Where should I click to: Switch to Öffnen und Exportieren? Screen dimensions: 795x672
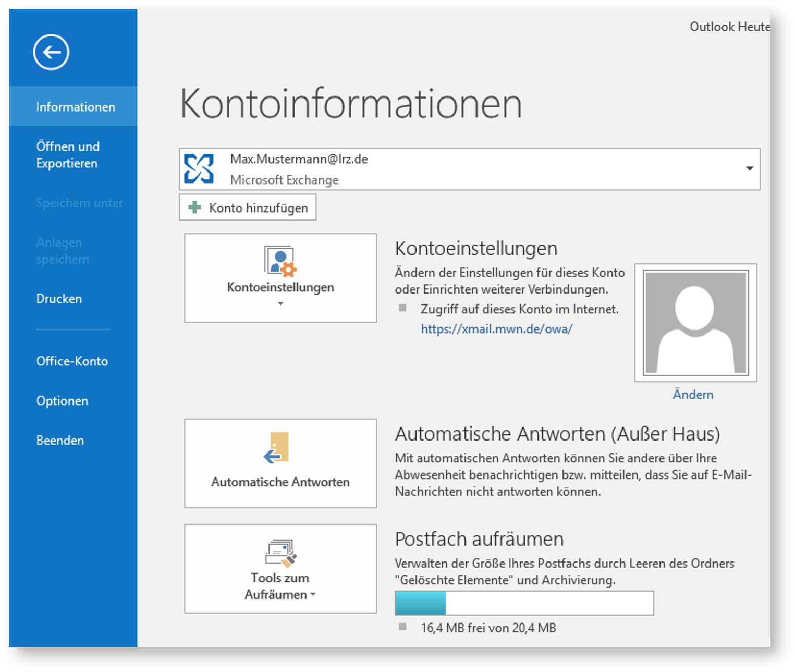pyautogui.click(x=67, y=154)
